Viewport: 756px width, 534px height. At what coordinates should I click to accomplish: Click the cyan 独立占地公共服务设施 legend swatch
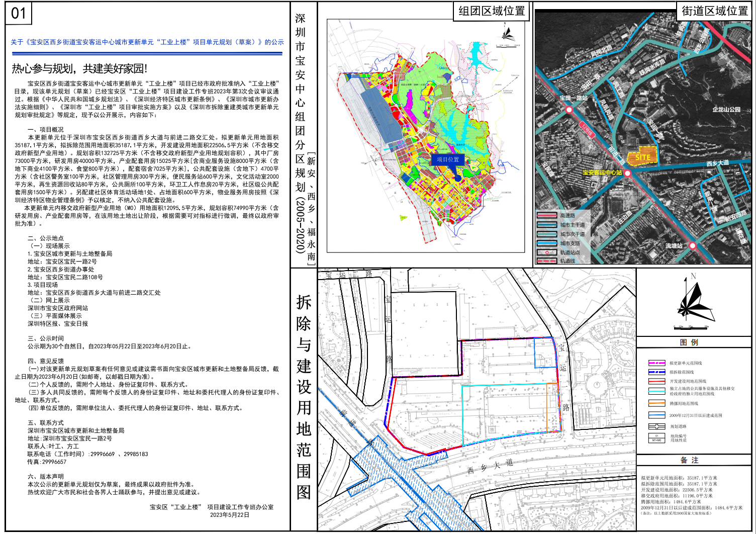(x=656, y=391)
